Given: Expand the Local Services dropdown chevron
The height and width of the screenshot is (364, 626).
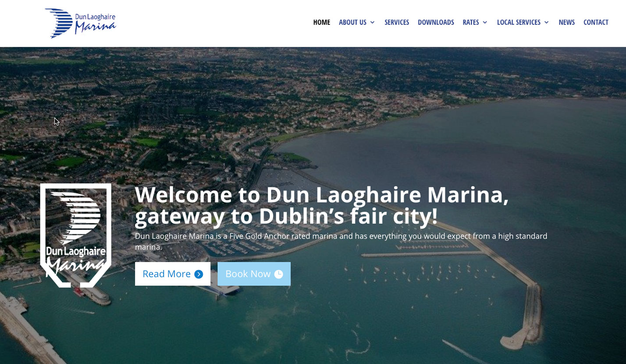Looking at the screenshot, I should (x=546, y=22).
